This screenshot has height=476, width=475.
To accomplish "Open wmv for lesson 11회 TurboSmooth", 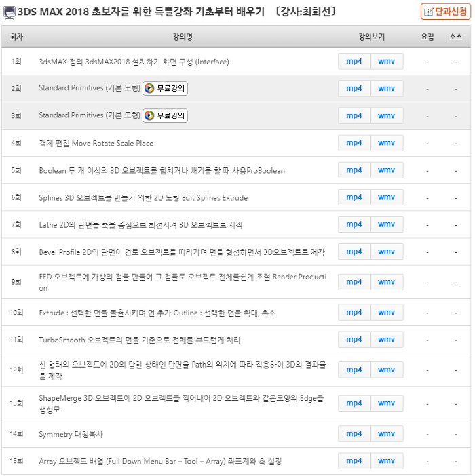I will click(387, 340).
